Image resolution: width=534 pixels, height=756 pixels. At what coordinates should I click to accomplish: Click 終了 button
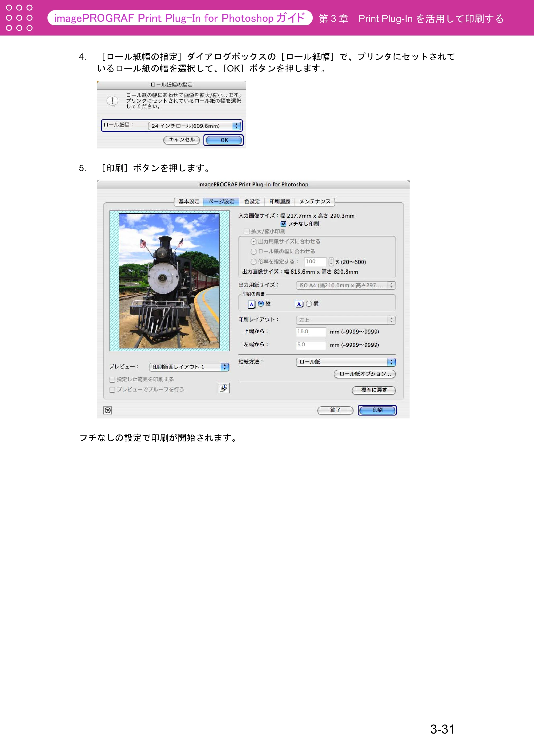[335, 410]
